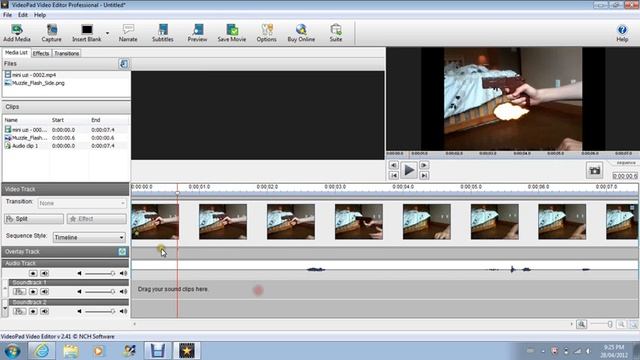Click the preview timecode field

pos(624,176)
